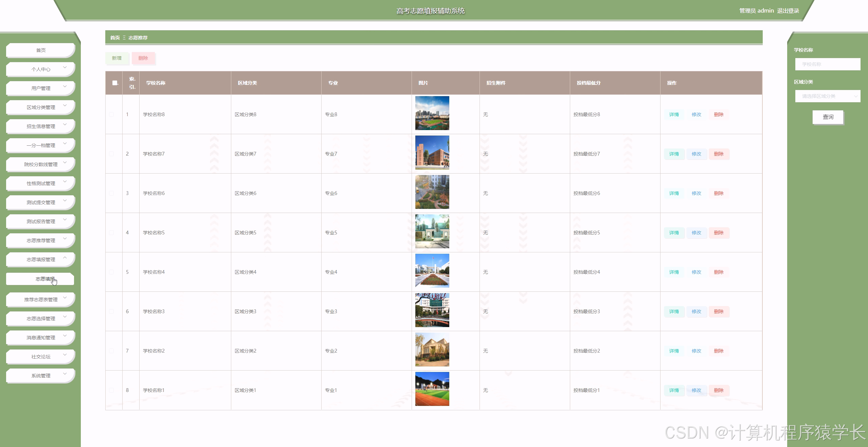Image resolution: width=868 pixels, height=447 pixels.
Task: Click 修改 for 学校名称4 row
Action: pos(696,272)
